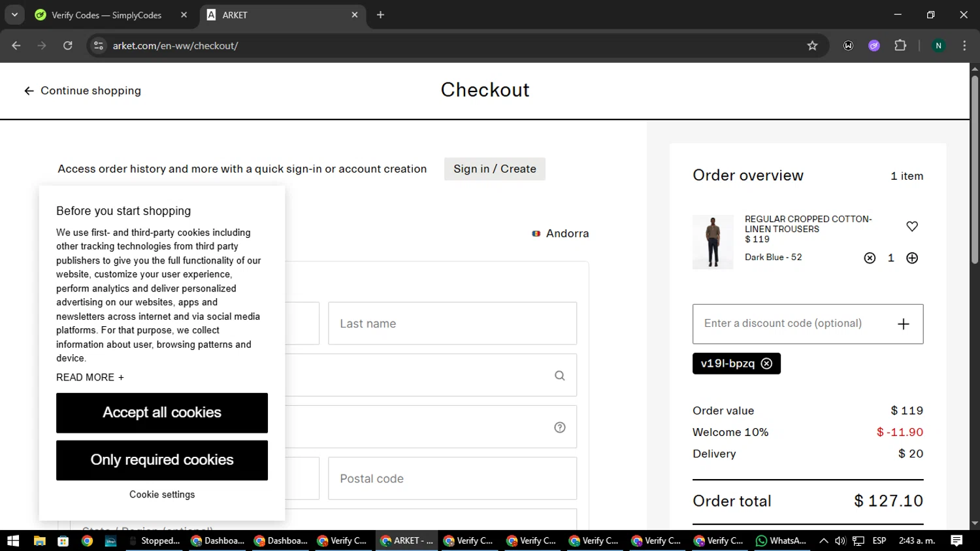Screen dimensions: 980x551
Task: Open the browser profile avatar N
Action: pos(938,46)
